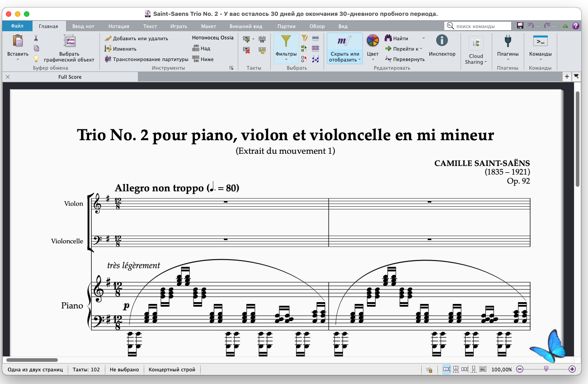The image size is (588, 384).
Task: Click the Redo arrow icon
Action: tap(547, 26)
